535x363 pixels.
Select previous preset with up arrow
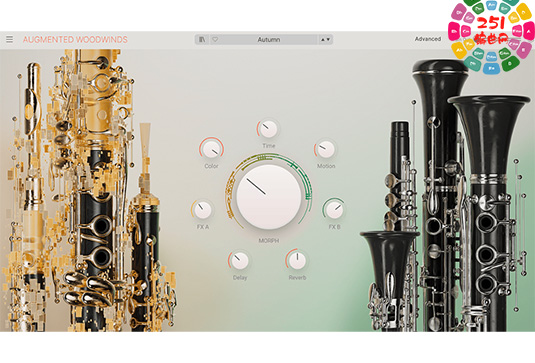322,40
